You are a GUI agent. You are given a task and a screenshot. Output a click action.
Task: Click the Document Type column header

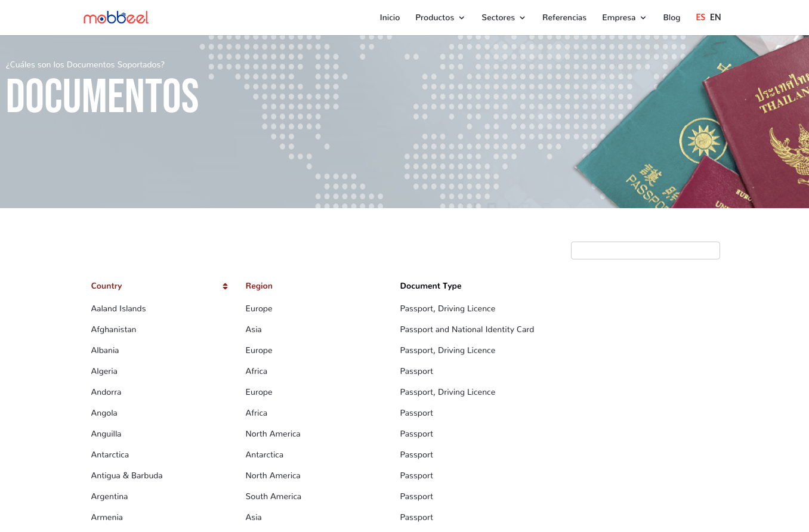pos(430,286)
